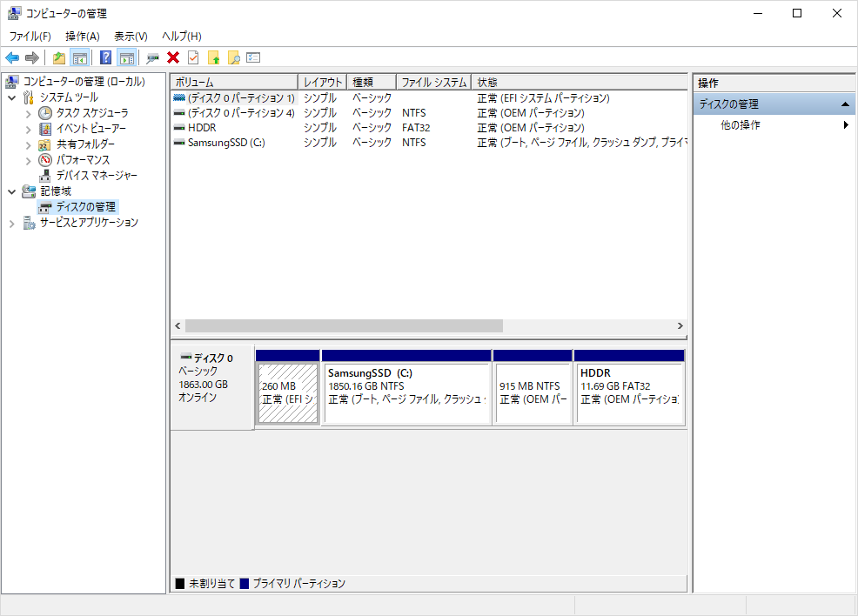Maximize the コンピューターの管理 window

point(797,13)
